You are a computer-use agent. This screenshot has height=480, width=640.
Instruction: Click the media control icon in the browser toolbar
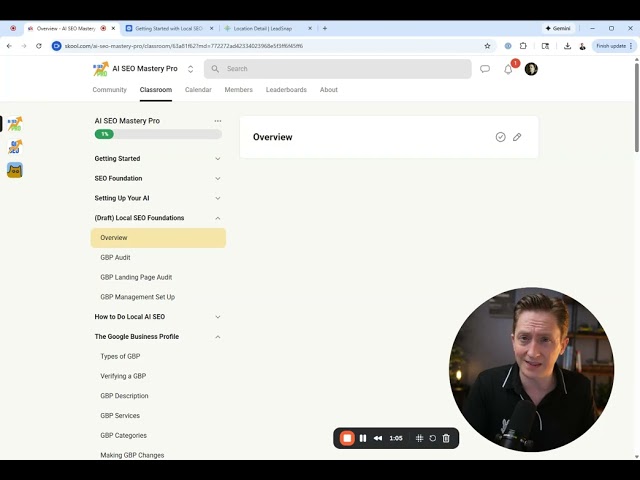545,46
